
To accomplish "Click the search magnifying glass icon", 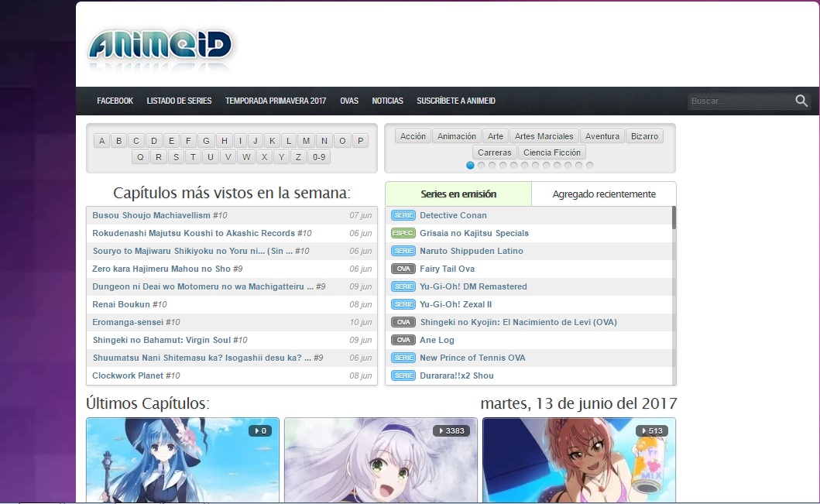I will coord(801,101).
